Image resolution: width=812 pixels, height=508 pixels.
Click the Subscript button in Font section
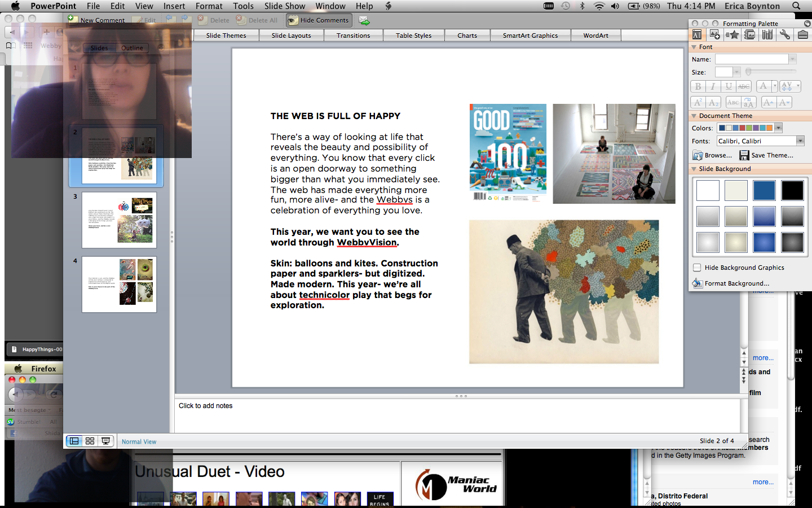pyautogui.click(x=713, y=102)
